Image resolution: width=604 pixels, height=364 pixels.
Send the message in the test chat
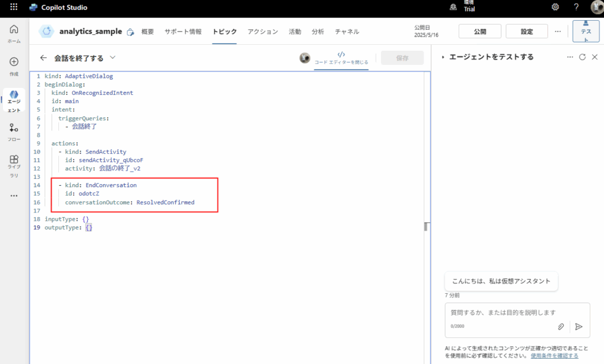pos(579,327)
